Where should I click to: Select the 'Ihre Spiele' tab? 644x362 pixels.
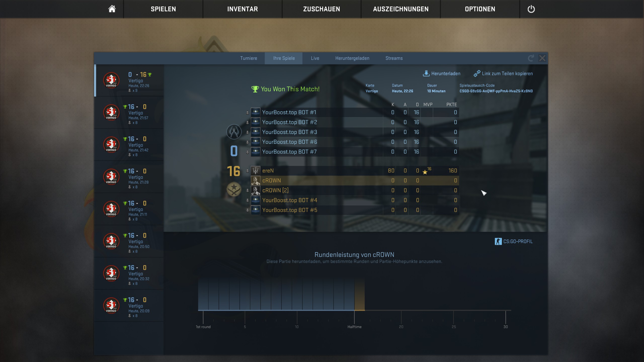(x=283, y=58)
